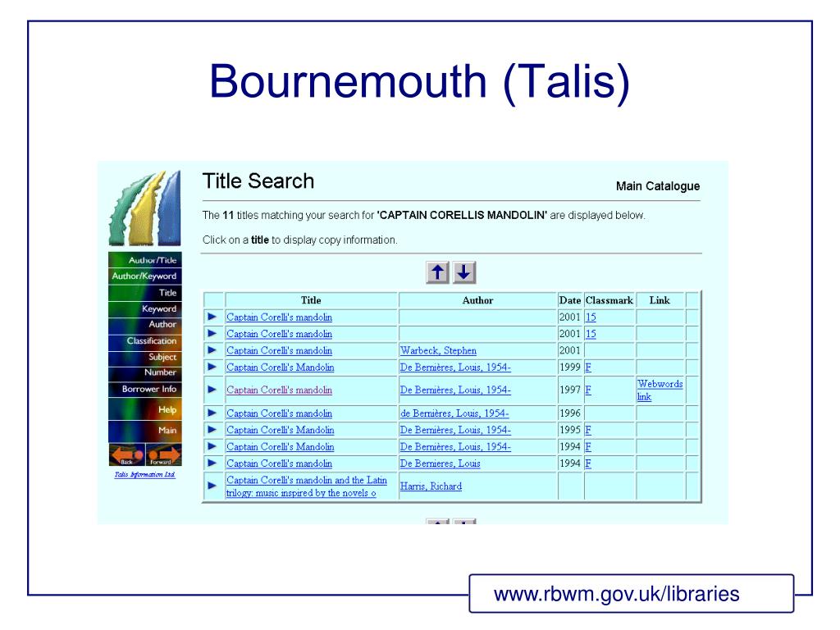840x630 pixels.
Task: Open the 1999 Captain Corelli's Mandolin title link
Action: coord(281,367)
